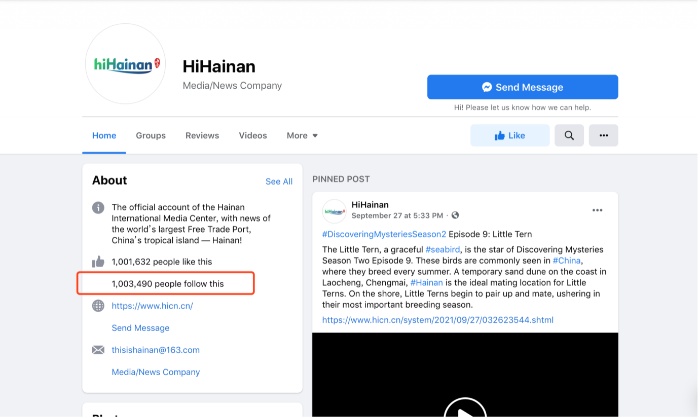The image size is (700, 418).
Task: Search this page with magnifier icon
Action: (569, 135)
